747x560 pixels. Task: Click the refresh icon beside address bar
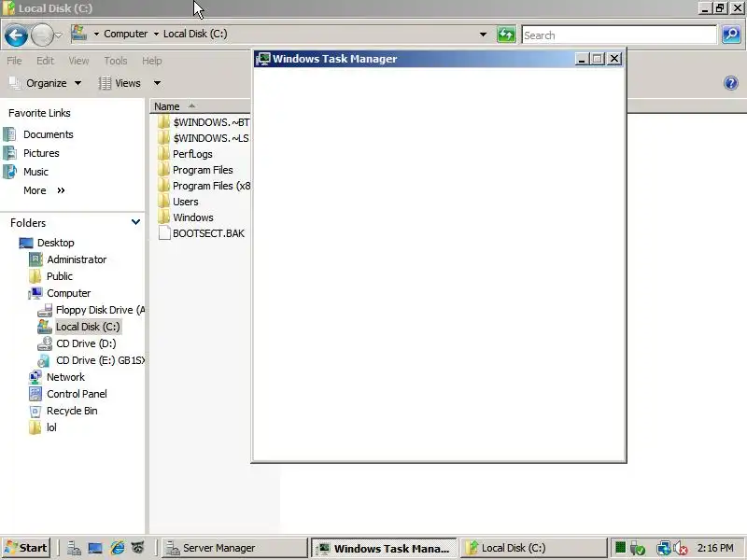click(506, 35)
